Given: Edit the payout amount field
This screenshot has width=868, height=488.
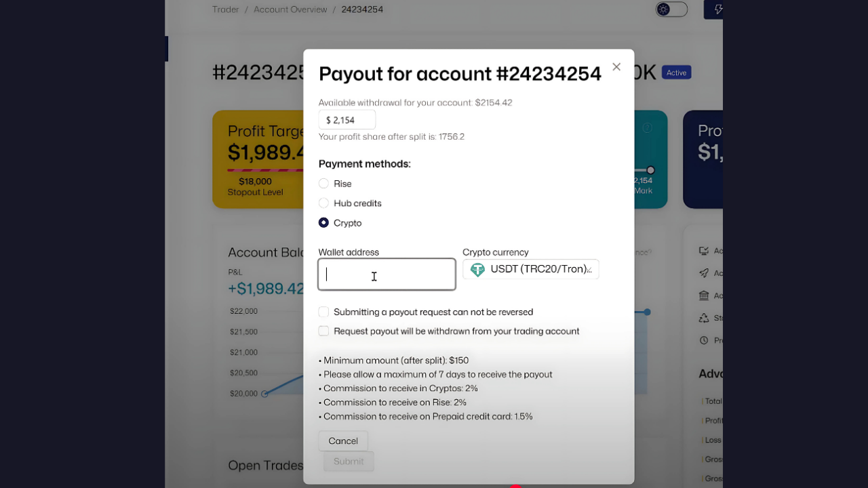Looking at the screenshot, I should point(347,120).
